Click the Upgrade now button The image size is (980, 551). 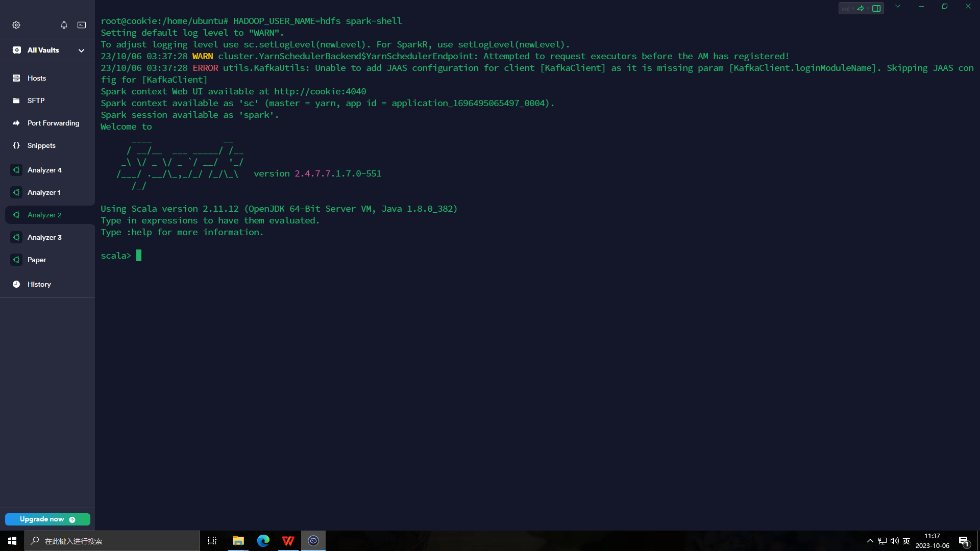47,519
